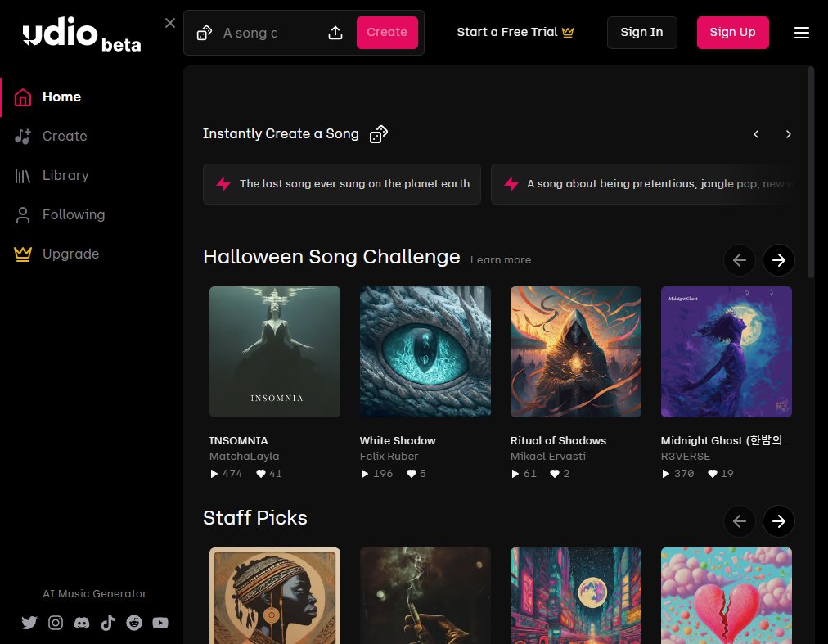This screenshot has width=828, height=644.
Task: Follow the Learn more link
Action: coord(501,259)
